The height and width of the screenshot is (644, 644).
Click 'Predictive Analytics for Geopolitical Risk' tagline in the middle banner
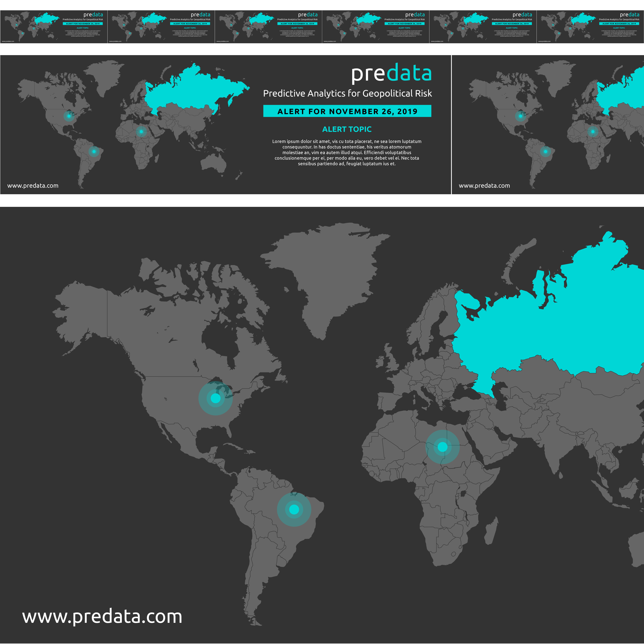coord(347,93)
